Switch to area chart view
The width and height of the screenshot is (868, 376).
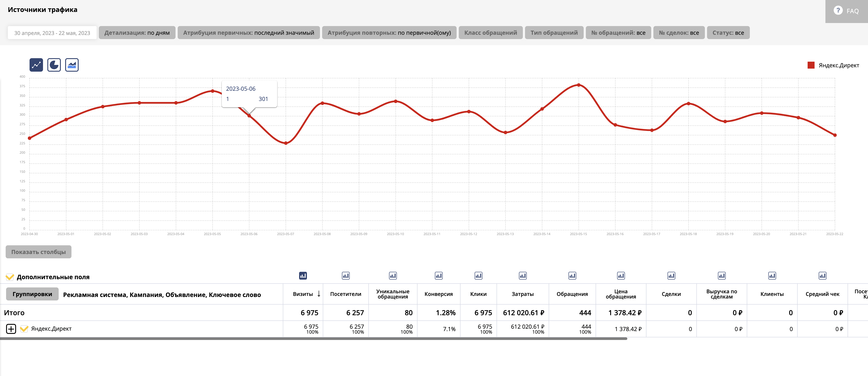(72, 65)
